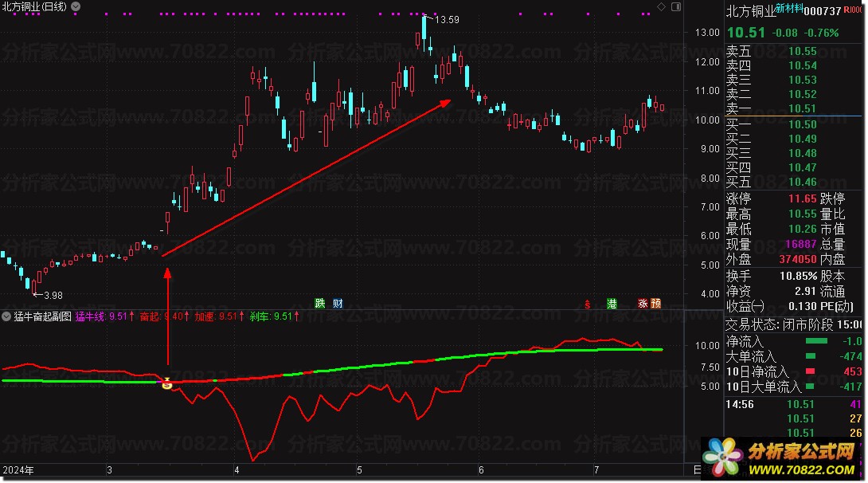The height and width of the screenshot is (483, 868).
Task: Click the 最高 value 10.55
Action: (802, 214)
